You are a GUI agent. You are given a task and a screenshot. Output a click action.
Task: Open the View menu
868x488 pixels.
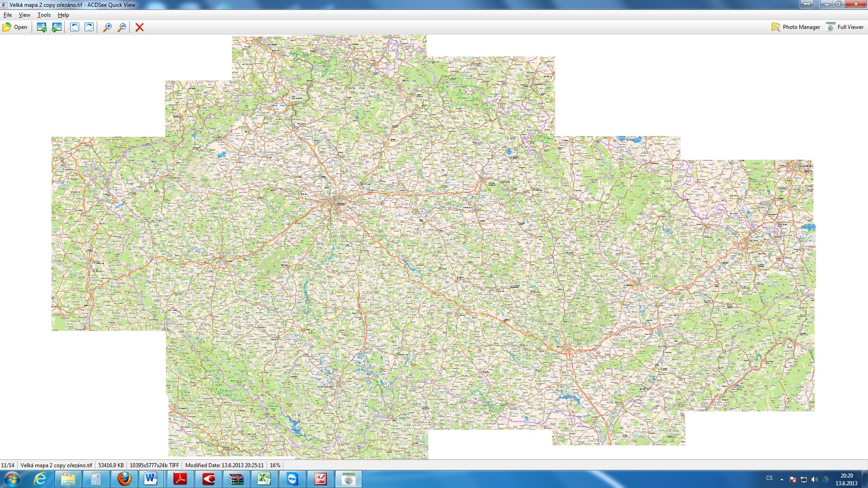[24, 15]
